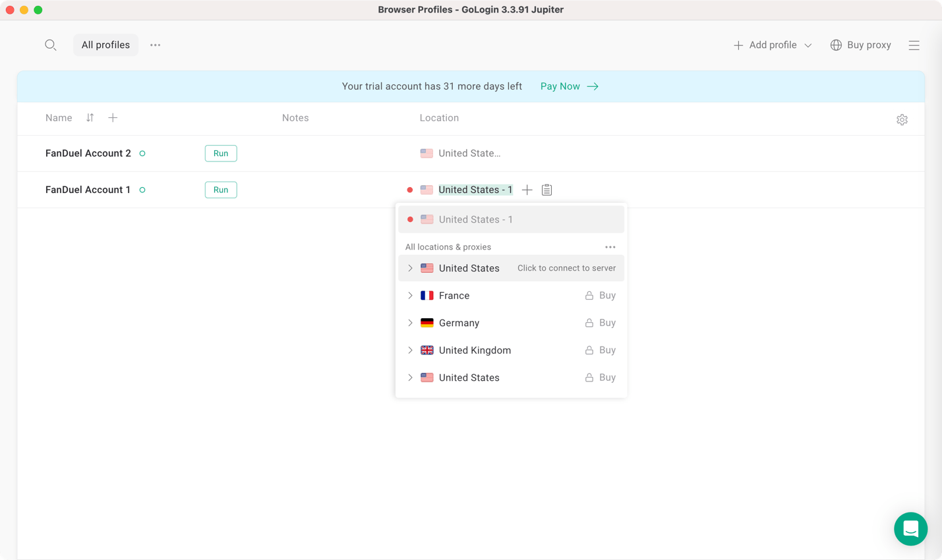
Task: Open the chat support bubble
Action: 910,528
